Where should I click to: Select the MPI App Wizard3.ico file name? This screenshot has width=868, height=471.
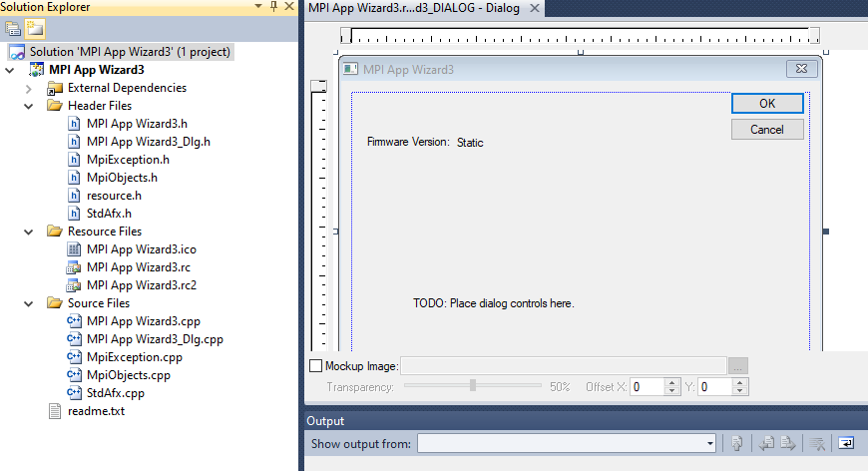pyautogui.click(x=141, y=249)
